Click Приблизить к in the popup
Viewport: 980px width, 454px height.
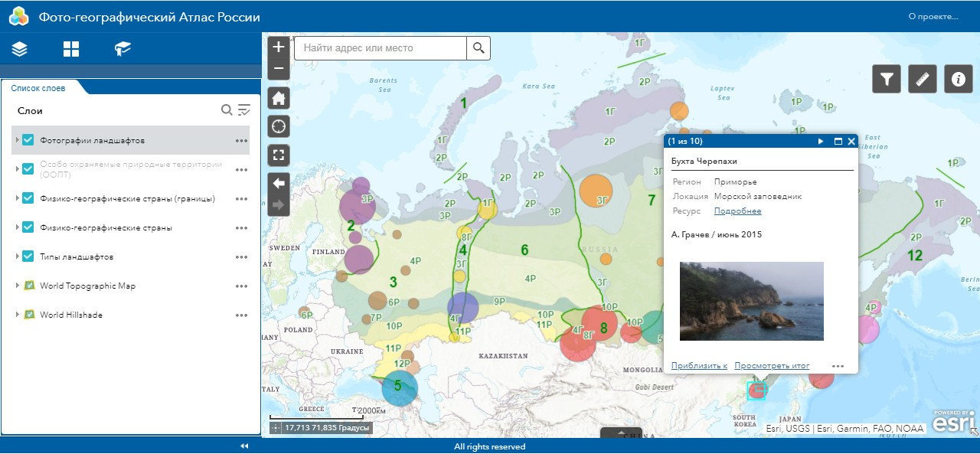[x=698, y=366]
